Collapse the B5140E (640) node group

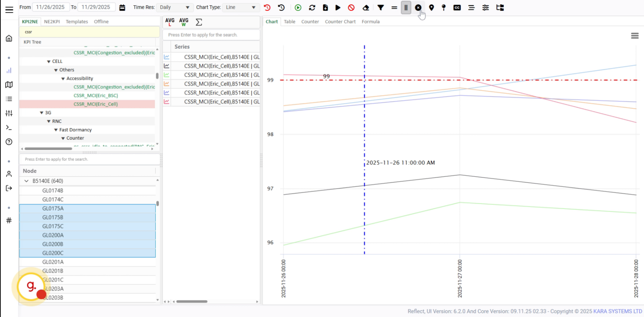[x=26, y=181]
